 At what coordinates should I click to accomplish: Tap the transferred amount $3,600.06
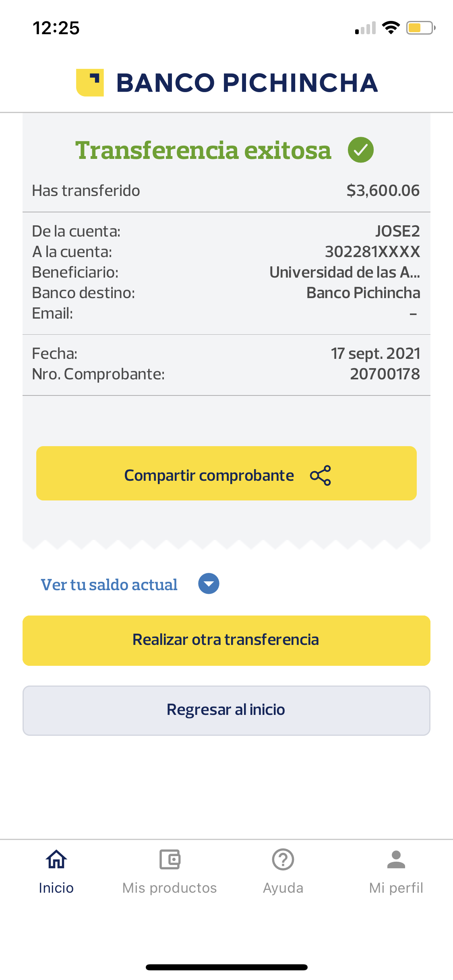pyautogui.click(x=383, y=191)
